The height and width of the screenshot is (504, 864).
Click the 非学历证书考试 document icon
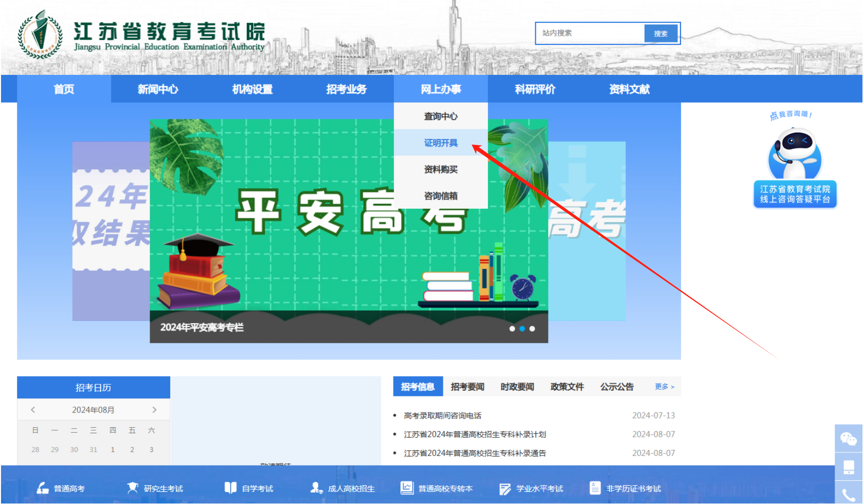point(595,488)
